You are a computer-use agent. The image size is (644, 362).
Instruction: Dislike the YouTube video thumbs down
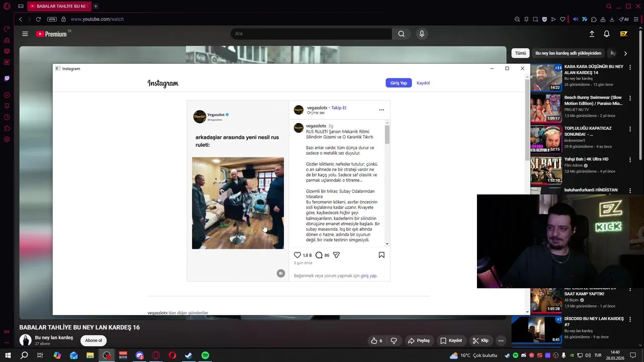click(393, 340)
